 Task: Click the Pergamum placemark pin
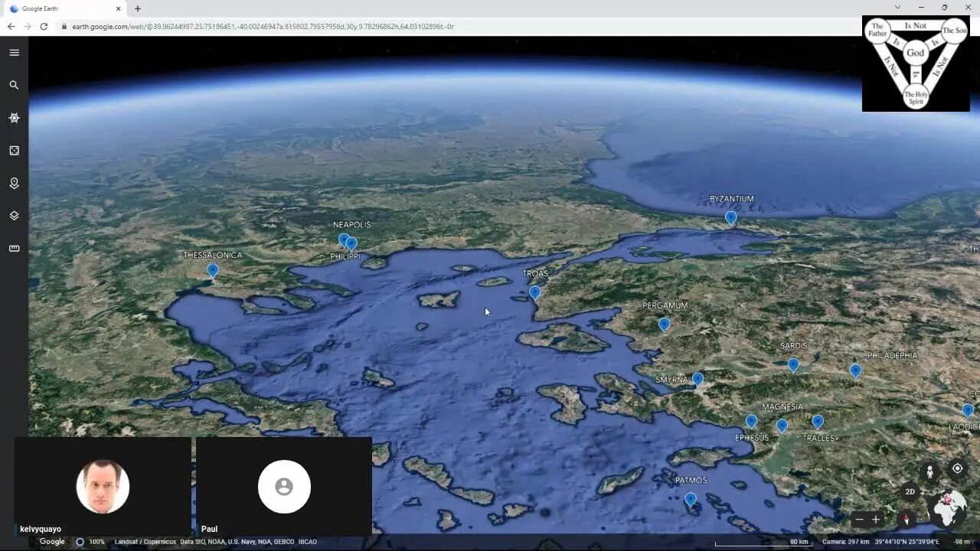pyautogui.click(x=664, y=324)
